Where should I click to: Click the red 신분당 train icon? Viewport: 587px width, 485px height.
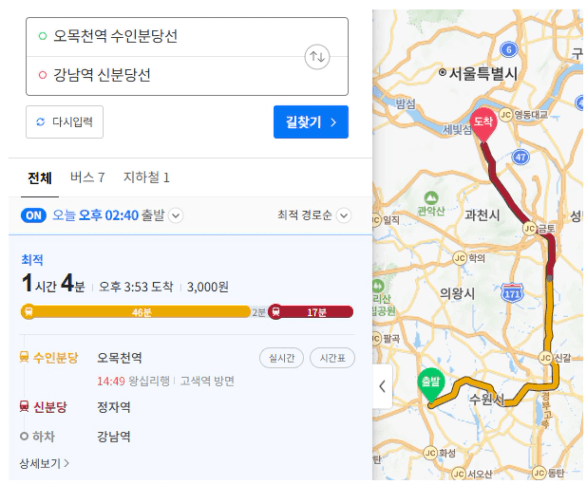[24, 406]
